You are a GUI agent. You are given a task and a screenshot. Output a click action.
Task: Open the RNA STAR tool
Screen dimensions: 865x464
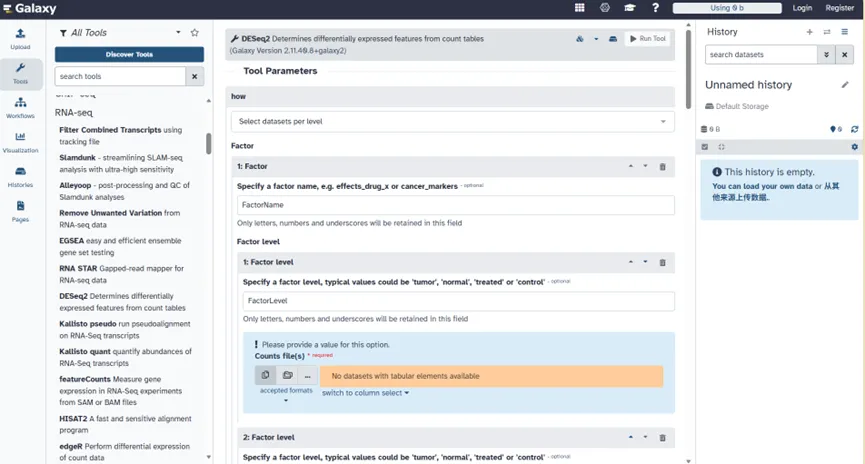[x=121, y=274]
